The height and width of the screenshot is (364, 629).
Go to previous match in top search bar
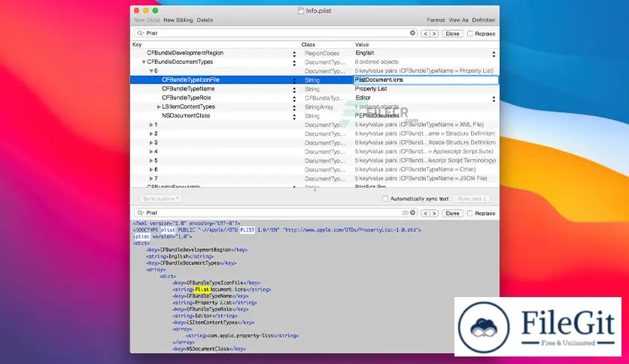[x=425, y=34]
